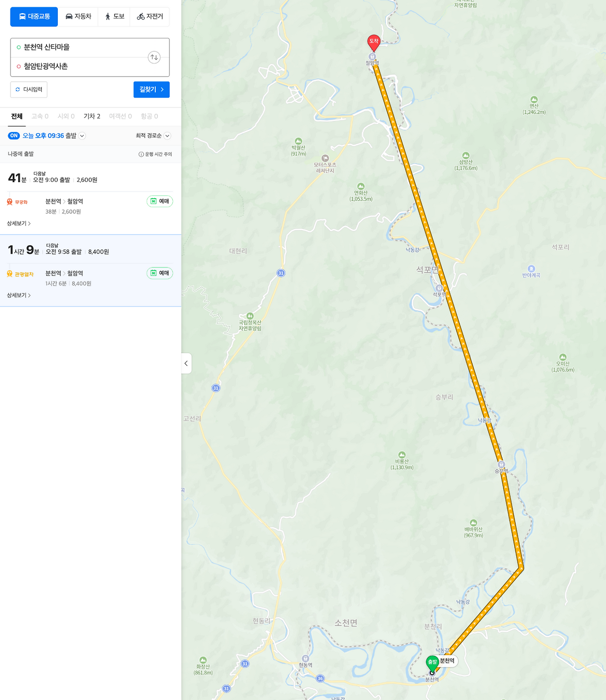Switch to 자동차 car directions
The image size is (606, 700).
tap(78, 17)
